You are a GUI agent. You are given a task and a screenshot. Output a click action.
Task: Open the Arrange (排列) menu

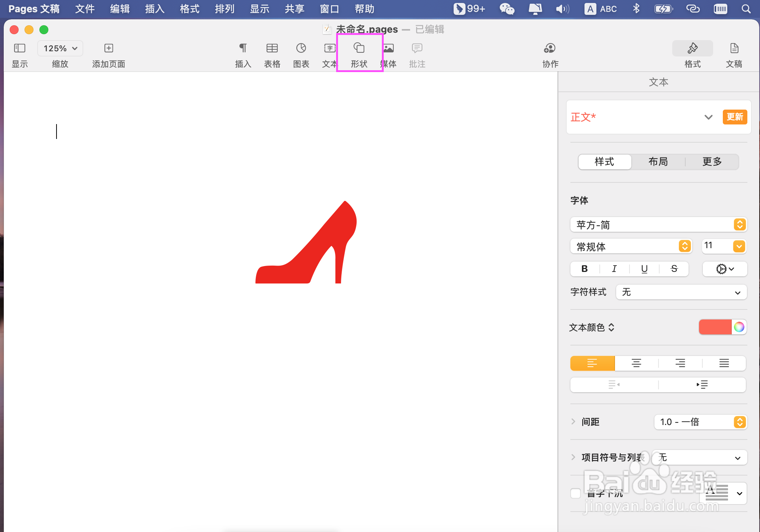(x=224, y=9)
